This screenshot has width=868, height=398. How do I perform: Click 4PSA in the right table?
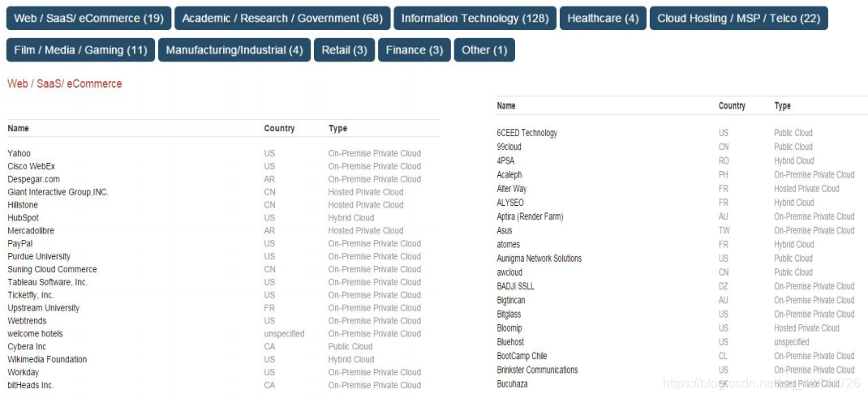click(506, 160)
